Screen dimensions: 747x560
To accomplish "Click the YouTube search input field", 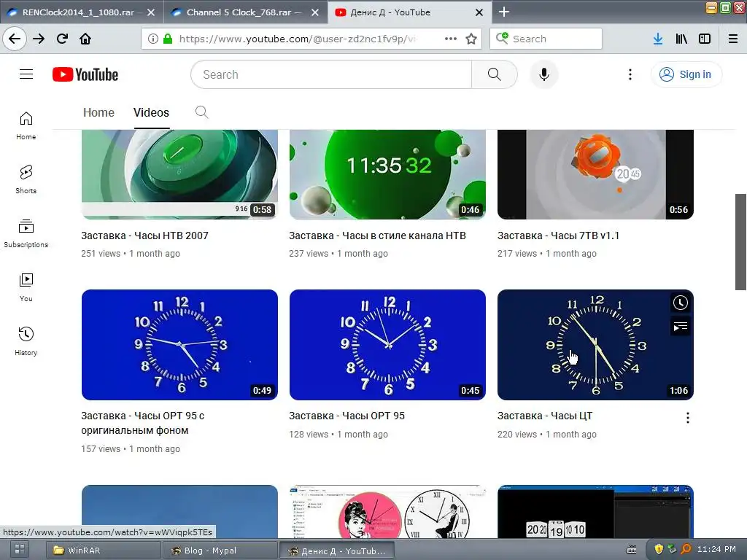I will (332, 74).
